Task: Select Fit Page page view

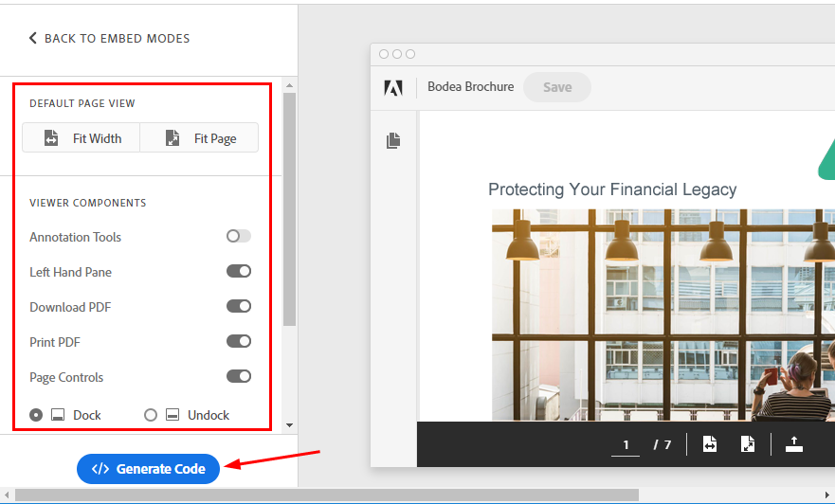Action: tap(199, 137)
